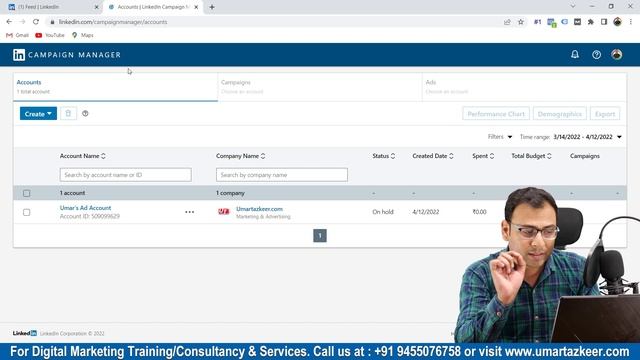This screenshot has height=360, width=640.
Task: Switch to the Campaigns tab
Action: click(x=320, y=87)
